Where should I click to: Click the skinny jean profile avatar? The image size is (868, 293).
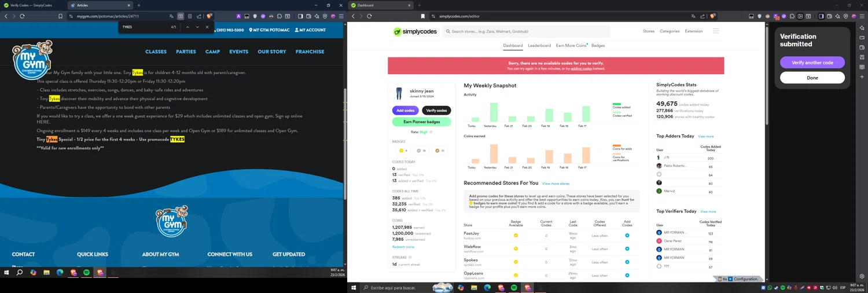[x=399, y=94]
